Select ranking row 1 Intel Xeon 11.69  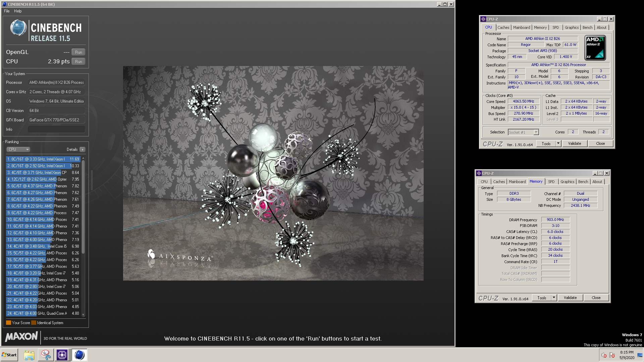pos(43,159)
